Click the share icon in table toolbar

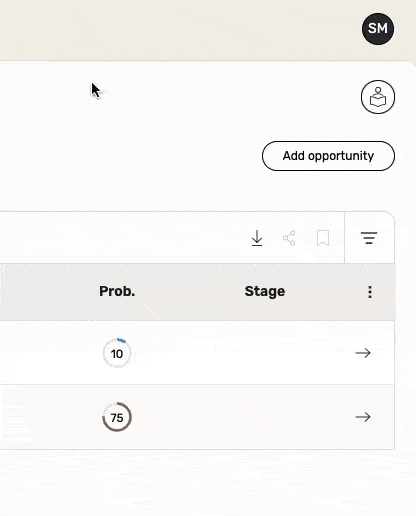point(289,238)
